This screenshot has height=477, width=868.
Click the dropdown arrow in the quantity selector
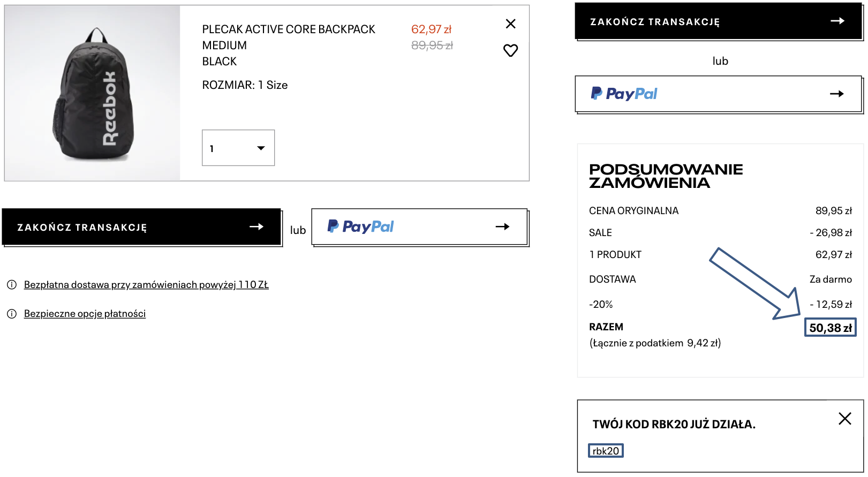(261, 148)
